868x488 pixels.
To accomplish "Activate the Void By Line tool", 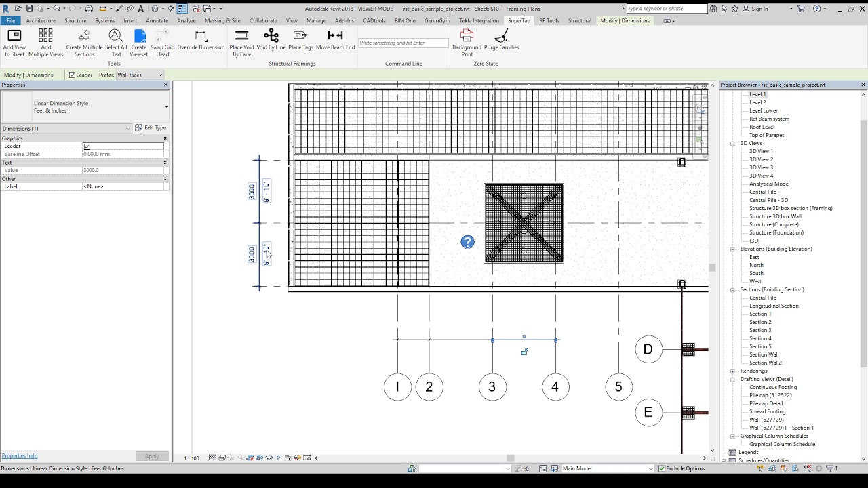I will [271, 40].
